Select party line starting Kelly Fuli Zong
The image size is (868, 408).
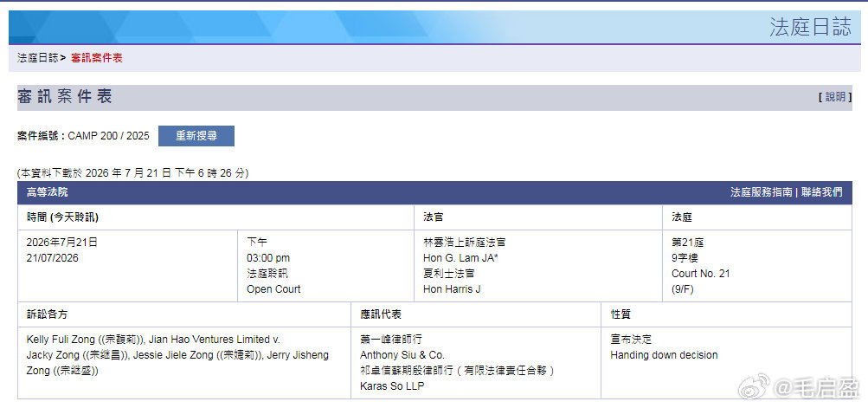tap(154, 340)
